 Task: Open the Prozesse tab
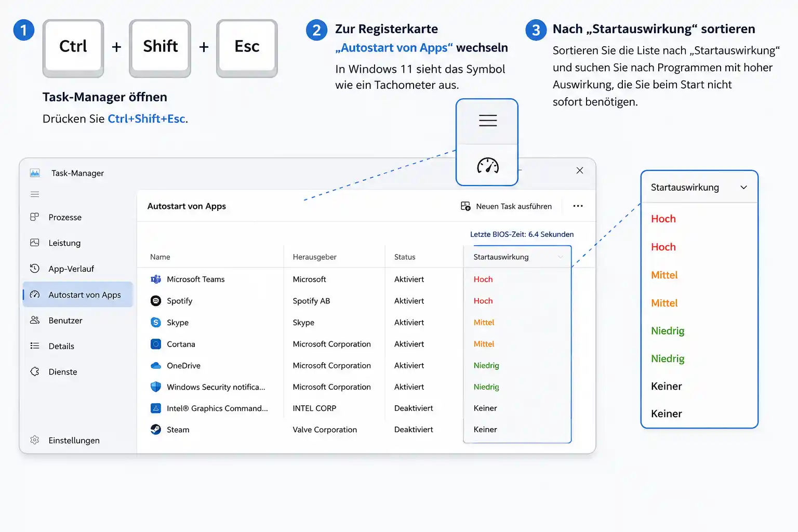(x=78, y=217)
